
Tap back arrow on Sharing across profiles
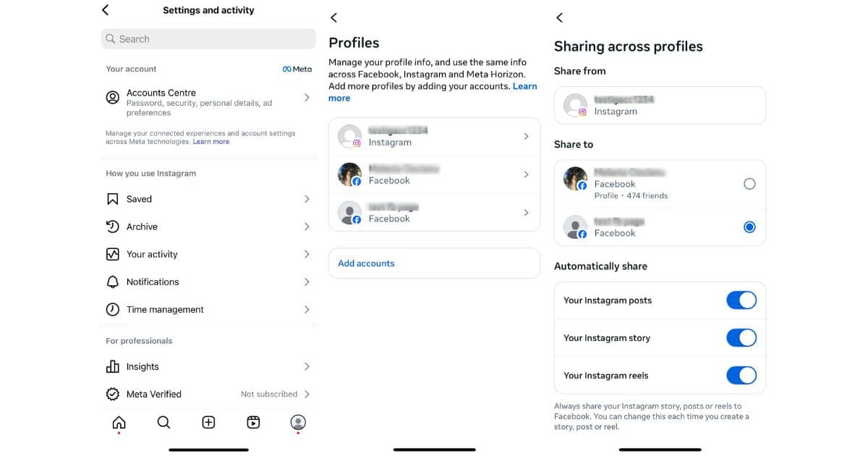point(559,18)
